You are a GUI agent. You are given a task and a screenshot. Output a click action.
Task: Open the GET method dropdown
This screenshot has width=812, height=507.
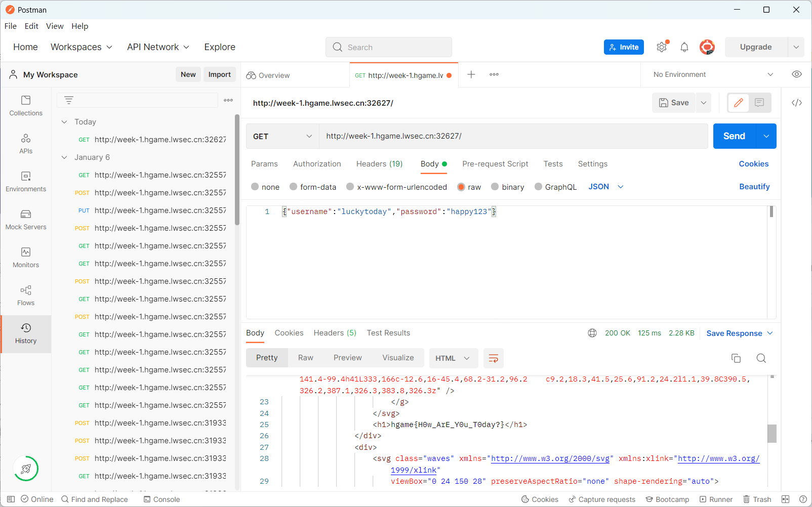pos(282,136)
